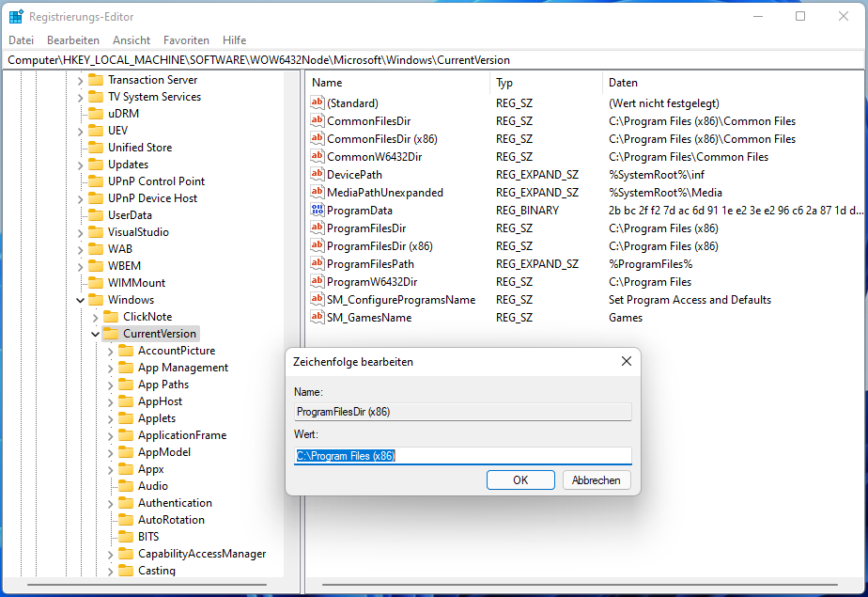Open the Ansicht menu
This screenshot has height=597, width=868.
pyautogui.click(x=132, y=39)
